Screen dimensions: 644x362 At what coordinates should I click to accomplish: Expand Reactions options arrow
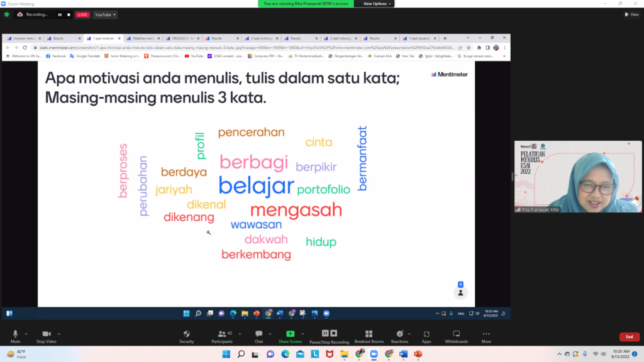(409, 334)
